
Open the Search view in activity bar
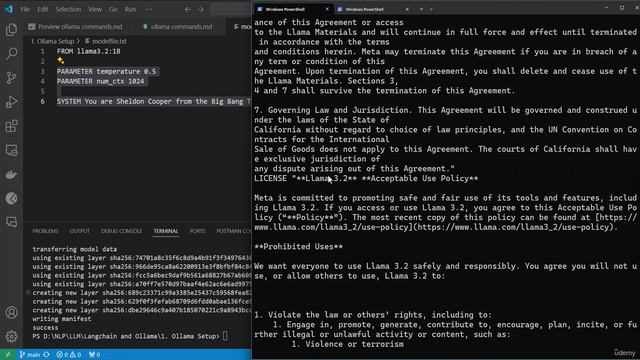[x=11, y=53]
